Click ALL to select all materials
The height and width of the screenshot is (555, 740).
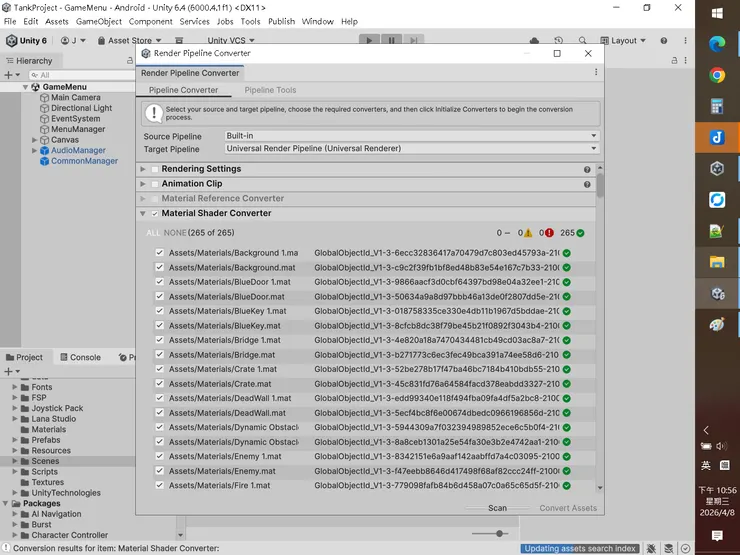click(x=153, y=233)
